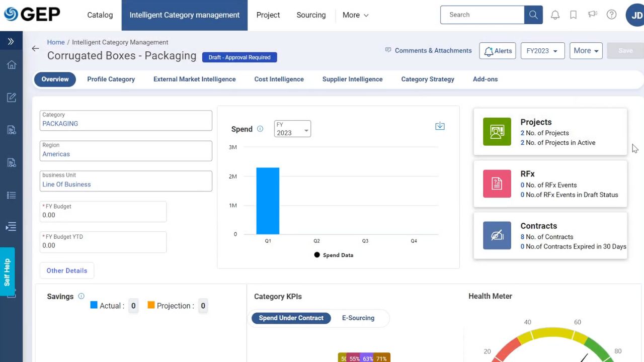Open notifications bell icon
This screenshot has height=362, width=644.
tap(555, 15)
